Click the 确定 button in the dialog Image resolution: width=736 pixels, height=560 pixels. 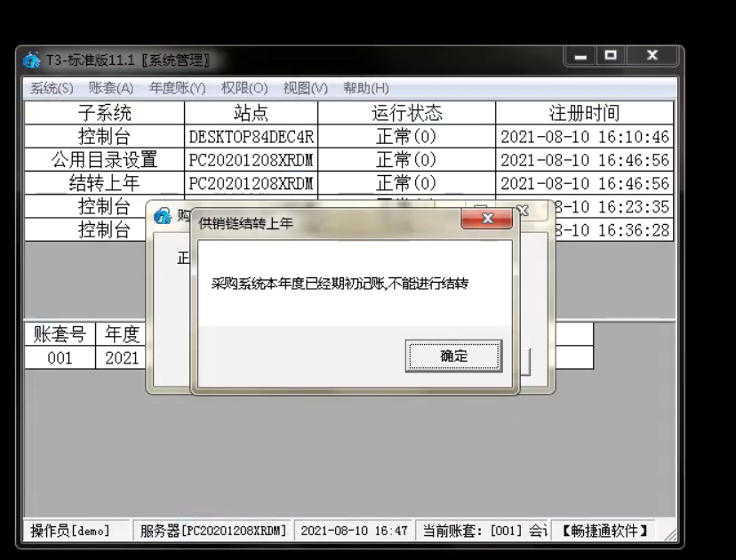(453, 356)
